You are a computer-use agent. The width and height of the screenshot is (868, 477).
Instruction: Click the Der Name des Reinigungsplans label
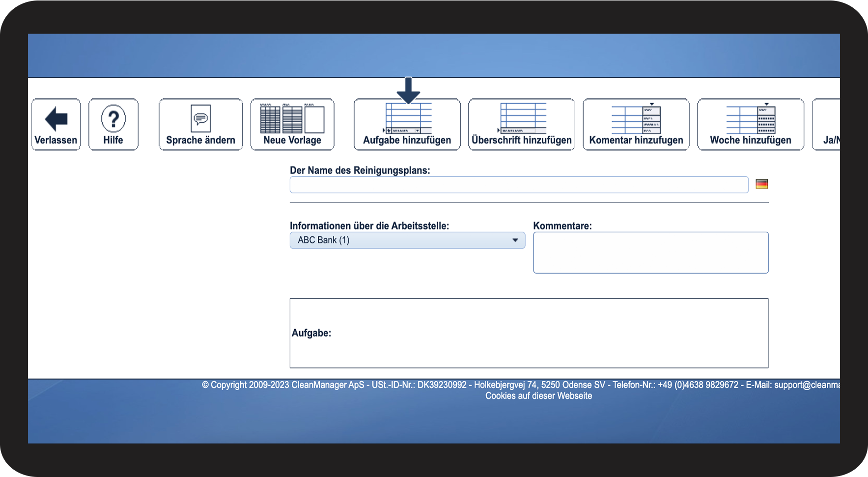pos(360,170)
